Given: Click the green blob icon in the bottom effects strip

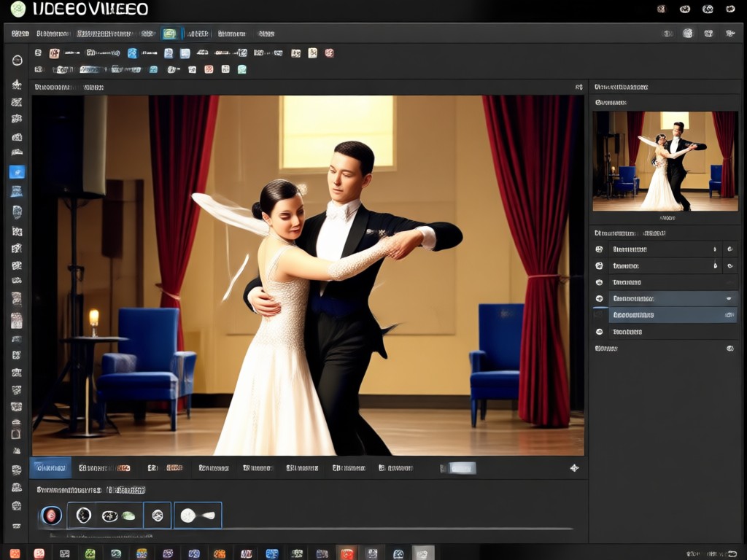Looking at the screenshot, I should click(x=128, y=516).
